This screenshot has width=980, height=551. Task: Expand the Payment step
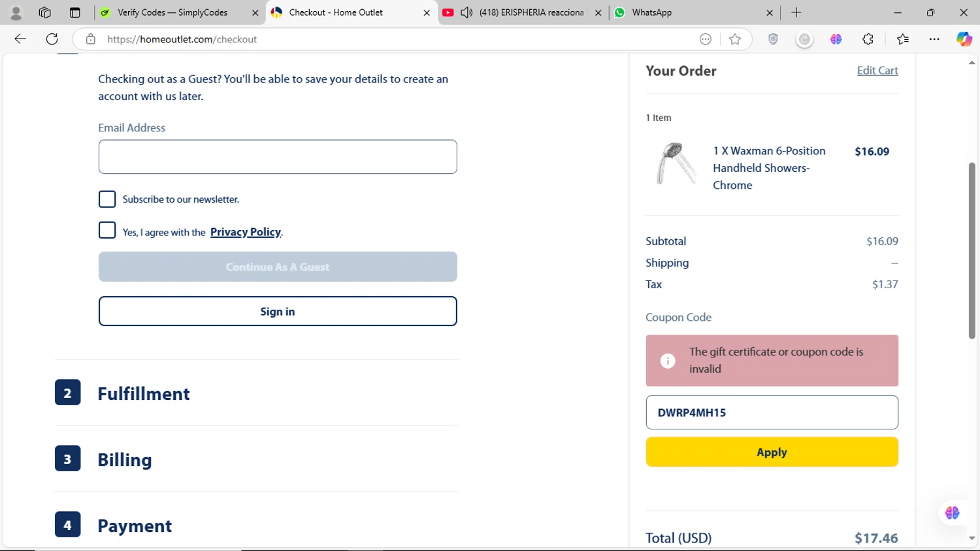point(135,526)
